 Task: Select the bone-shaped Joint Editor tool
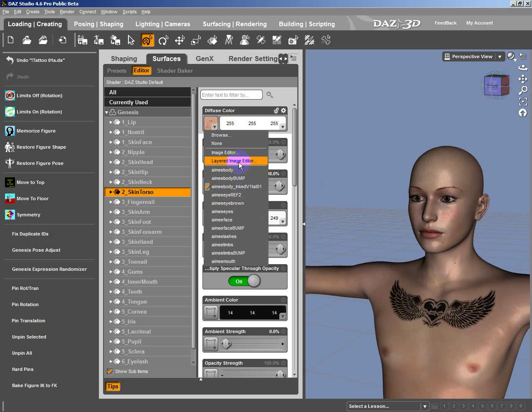coord(326,40)
